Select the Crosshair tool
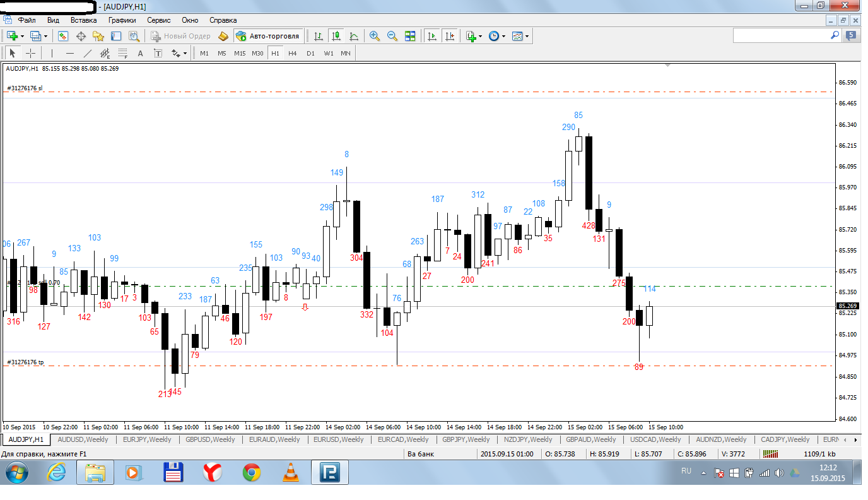This screenshot has height=500, width=868. [30, 53]
